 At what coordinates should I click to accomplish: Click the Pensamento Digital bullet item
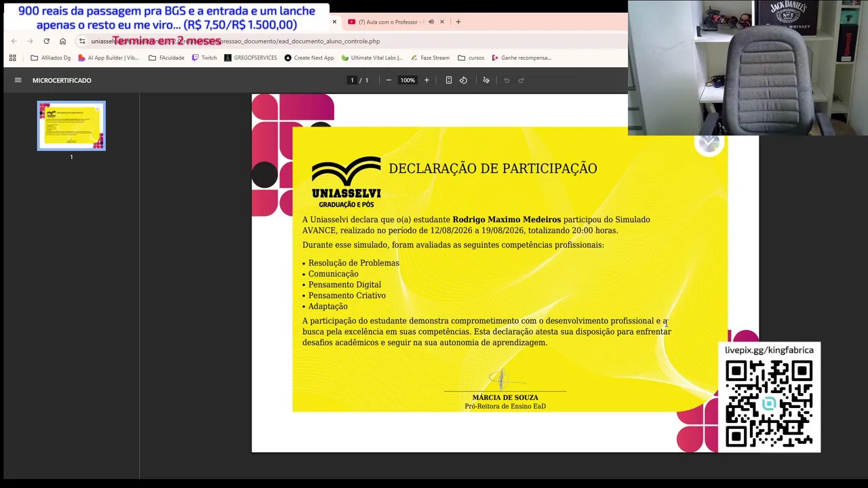pos(344,285)
